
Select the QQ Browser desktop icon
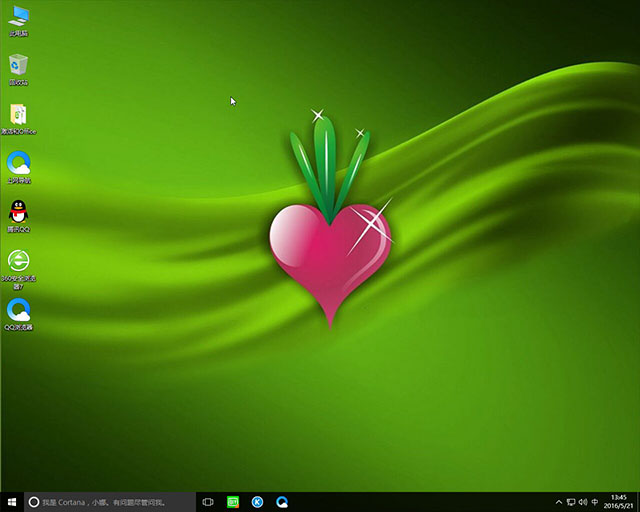tap(18, 310)
